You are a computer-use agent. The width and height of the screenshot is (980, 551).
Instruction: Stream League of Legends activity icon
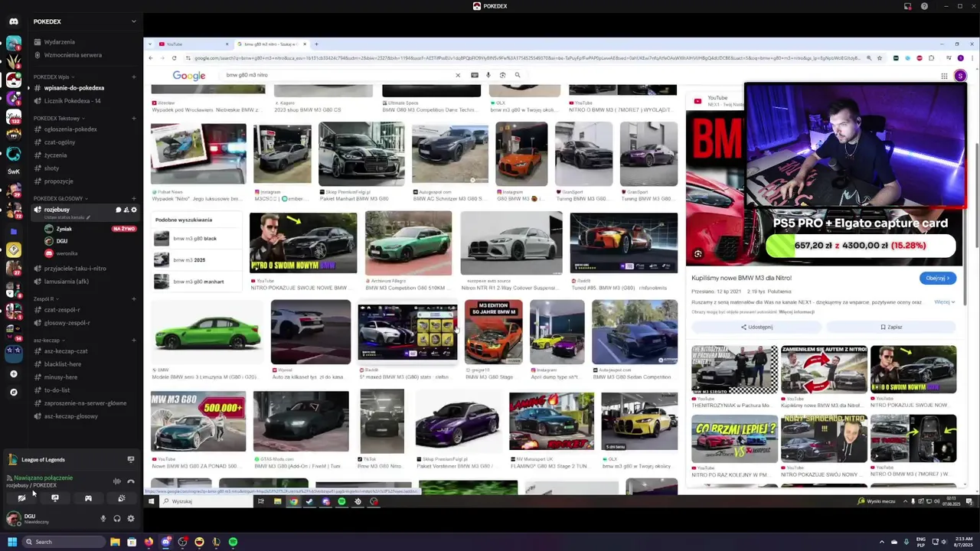(131, 460)
